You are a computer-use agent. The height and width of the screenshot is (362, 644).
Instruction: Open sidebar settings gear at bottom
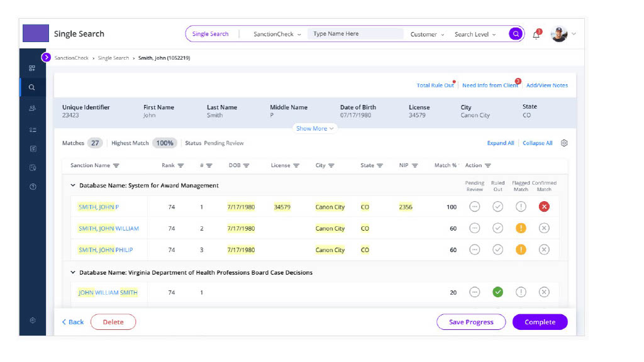33,321
